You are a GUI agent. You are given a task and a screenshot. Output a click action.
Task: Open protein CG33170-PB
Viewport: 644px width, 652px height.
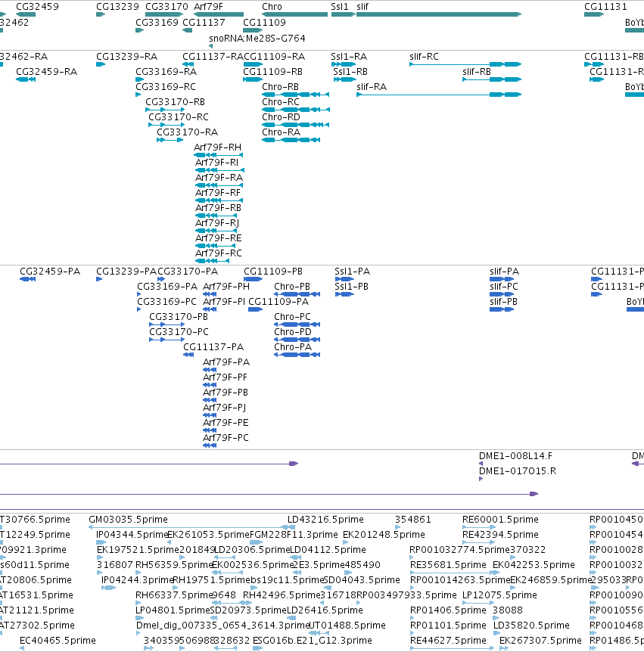(x=179, y=317)
